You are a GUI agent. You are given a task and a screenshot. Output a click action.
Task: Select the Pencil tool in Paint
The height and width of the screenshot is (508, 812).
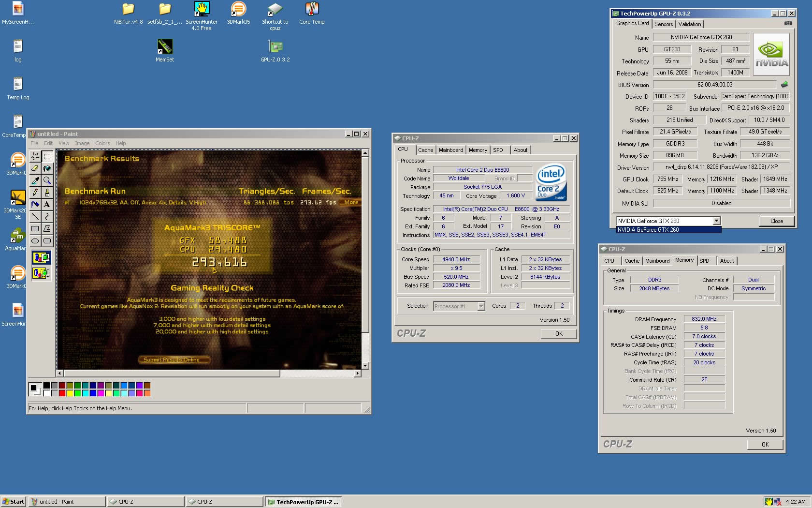(x=35, y=193)
